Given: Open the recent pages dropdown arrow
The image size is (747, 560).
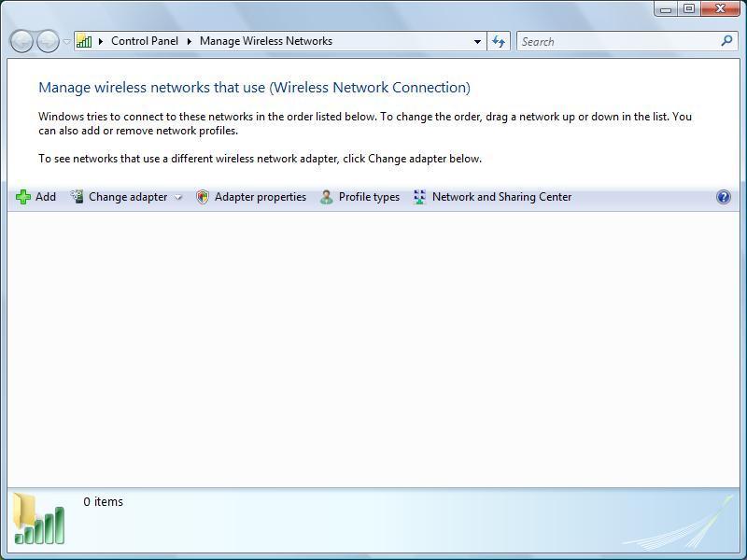Looking at the screenshot, I should [x=66, y=41].
